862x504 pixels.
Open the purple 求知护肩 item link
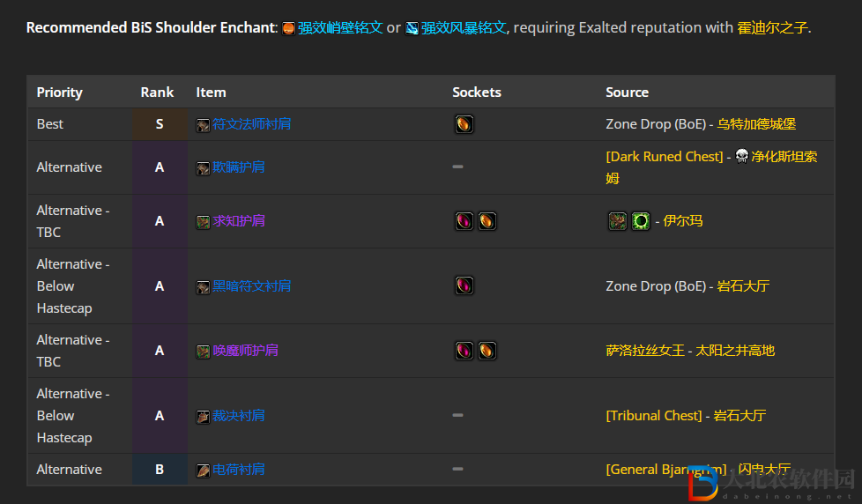pyautogui.click(x=239, y=221)
